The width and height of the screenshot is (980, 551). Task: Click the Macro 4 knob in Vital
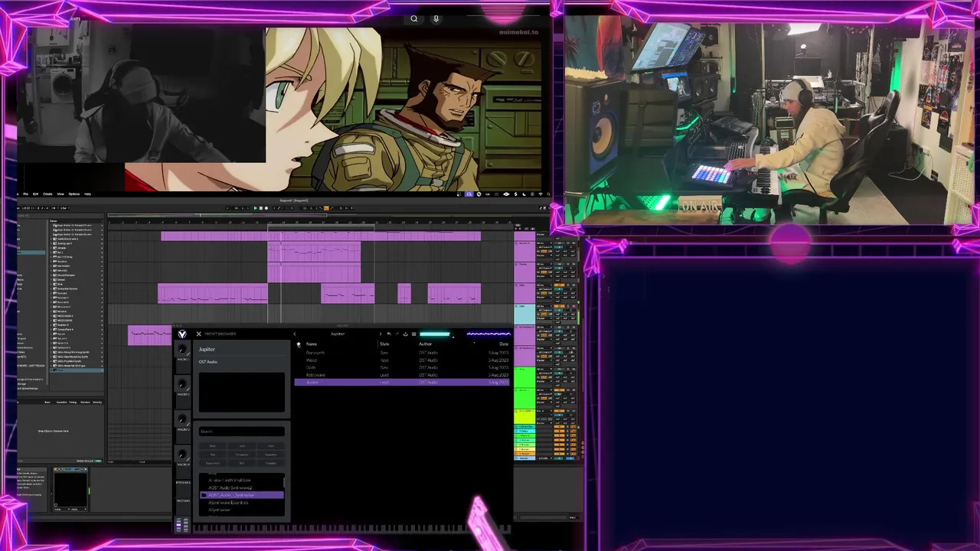pos(182,453)
